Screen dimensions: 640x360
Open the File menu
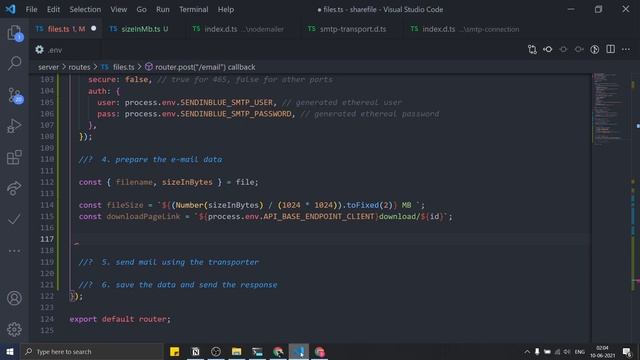click(x=31, y=9)
